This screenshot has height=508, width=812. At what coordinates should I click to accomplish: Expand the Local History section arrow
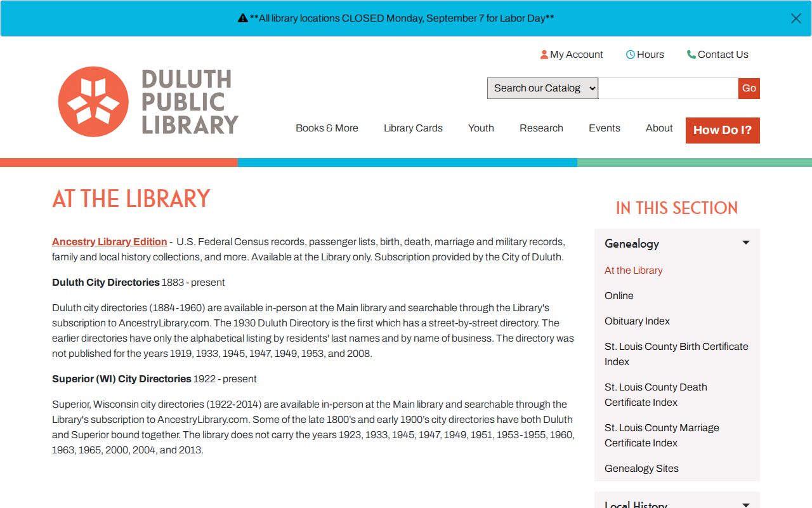tap(746, 505)
